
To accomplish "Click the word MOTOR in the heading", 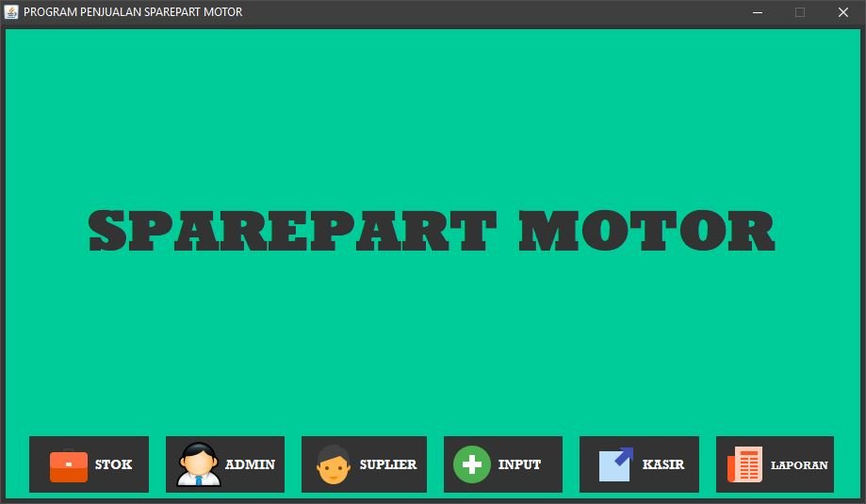I will pyautogui.click(x=646, y=232).
